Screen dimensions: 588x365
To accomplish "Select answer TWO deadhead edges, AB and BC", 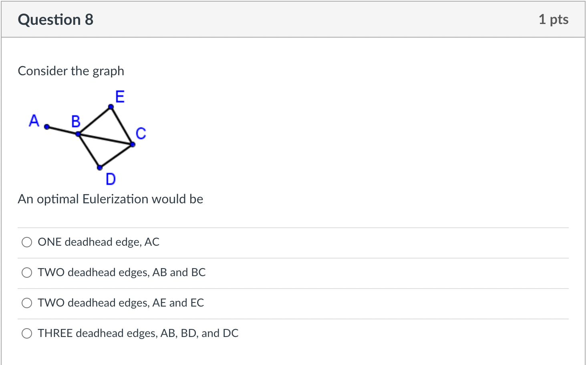I will point(26,273).
